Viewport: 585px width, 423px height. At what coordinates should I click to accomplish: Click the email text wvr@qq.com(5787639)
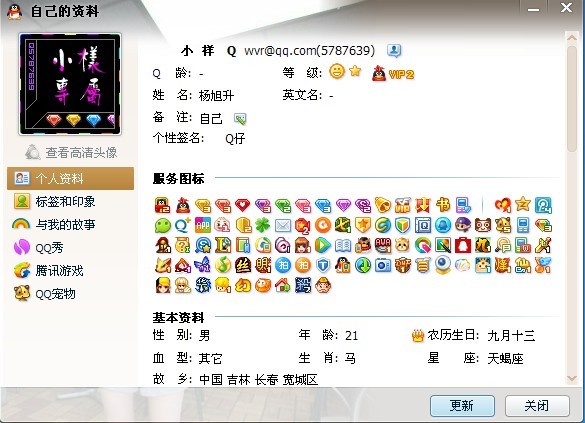(310, 50)
